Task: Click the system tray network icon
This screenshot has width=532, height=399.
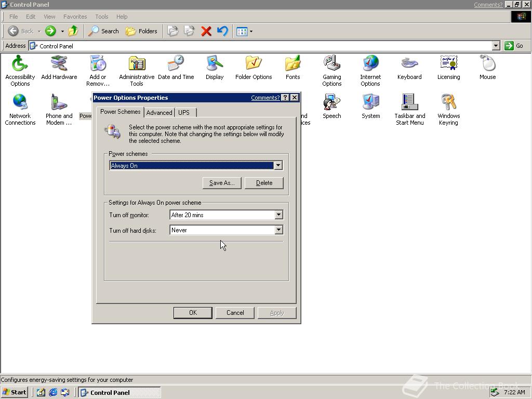Action: click(x=495, y=392)
